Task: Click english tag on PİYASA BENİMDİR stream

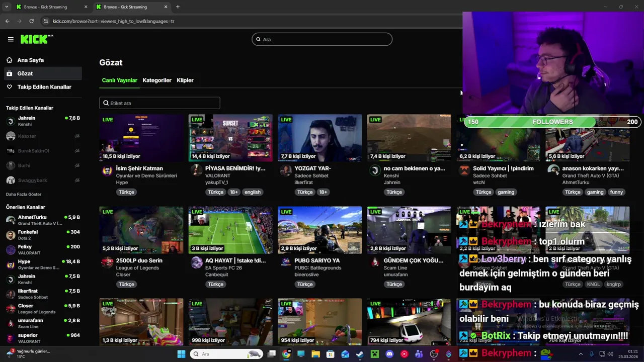Action: 253,192
